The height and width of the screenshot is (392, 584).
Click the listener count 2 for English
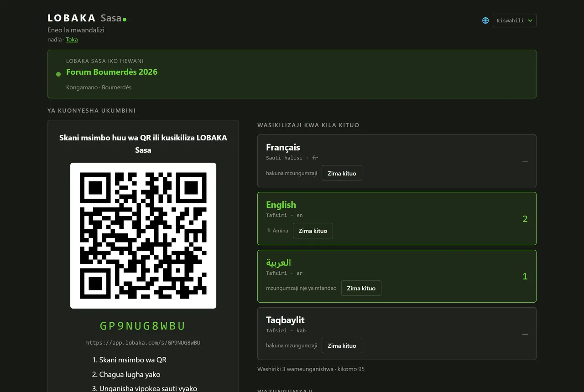click(525, 219)
